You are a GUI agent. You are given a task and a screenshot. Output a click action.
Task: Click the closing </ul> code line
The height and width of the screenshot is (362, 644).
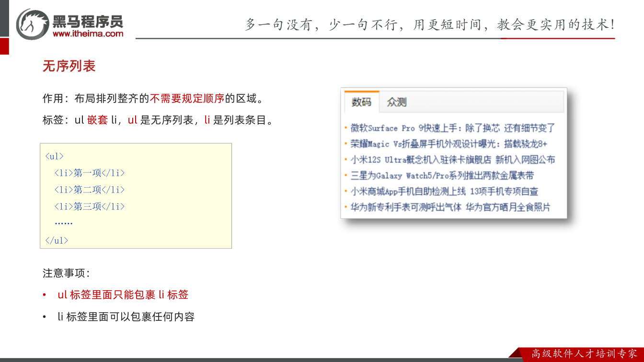(x=57, y=240)
